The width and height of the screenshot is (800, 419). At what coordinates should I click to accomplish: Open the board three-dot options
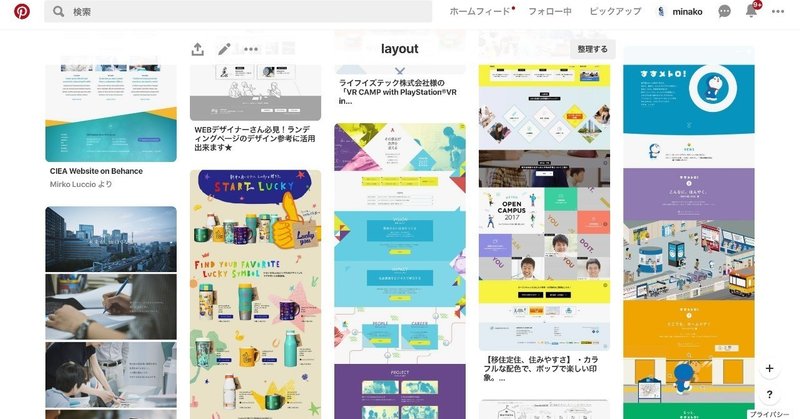(x=251, y=49)
